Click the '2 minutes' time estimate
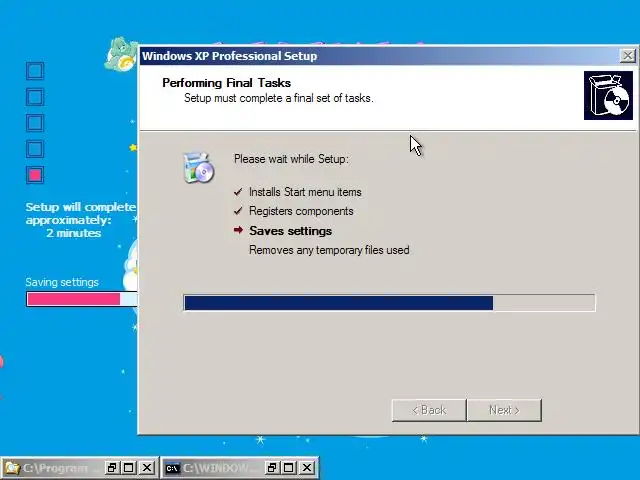The height and width of the screenshot is (480, 640). (73, 233)
